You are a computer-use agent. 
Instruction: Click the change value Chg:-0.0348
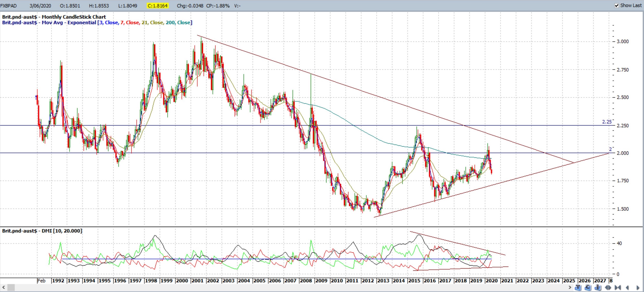pyautogui.click(x=190, y=6)
